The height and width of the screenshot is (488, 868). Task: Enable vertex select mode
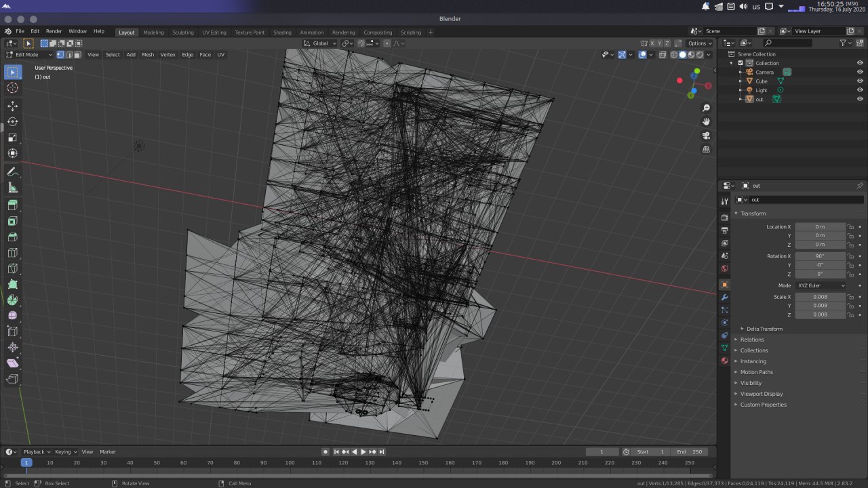(x=60, y=55)
